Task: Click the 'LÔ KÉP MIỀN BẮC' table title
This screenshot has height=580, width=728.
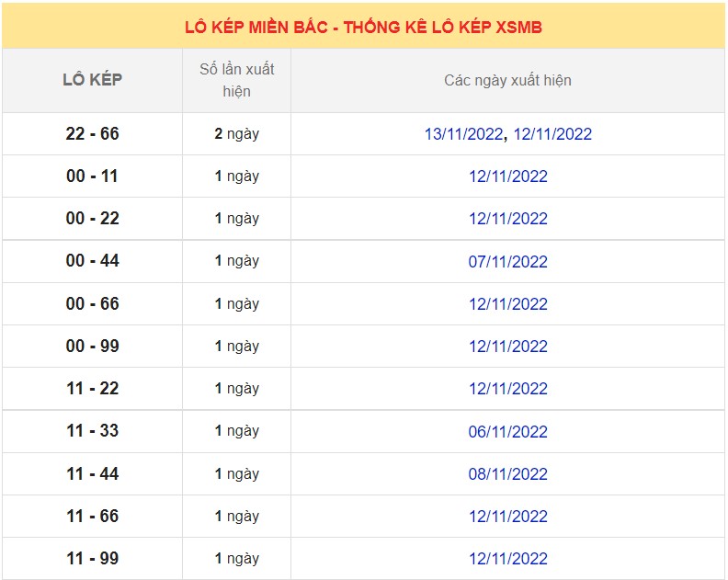Action: click(x=363, y=27)
